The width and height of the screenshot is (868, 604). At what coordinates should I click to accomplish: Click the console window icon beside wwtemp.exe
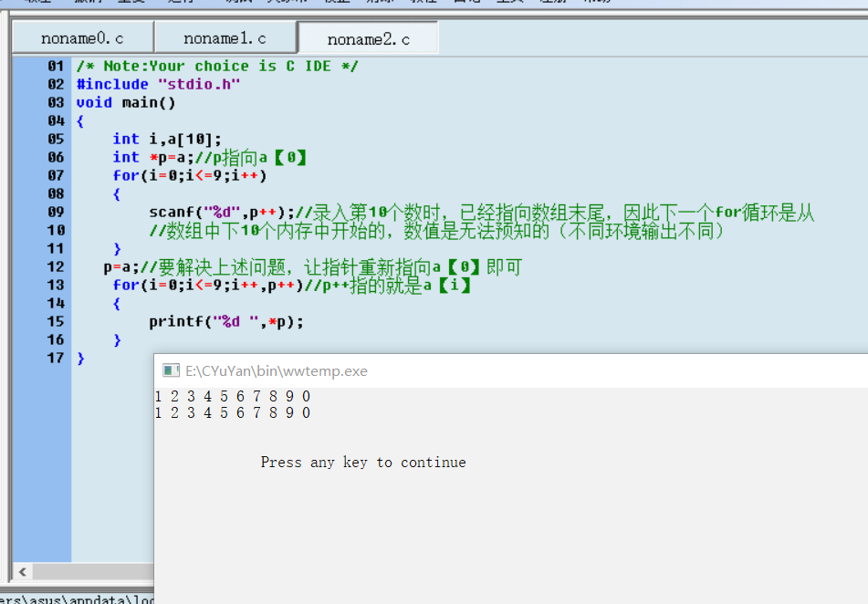click(171, 370)
